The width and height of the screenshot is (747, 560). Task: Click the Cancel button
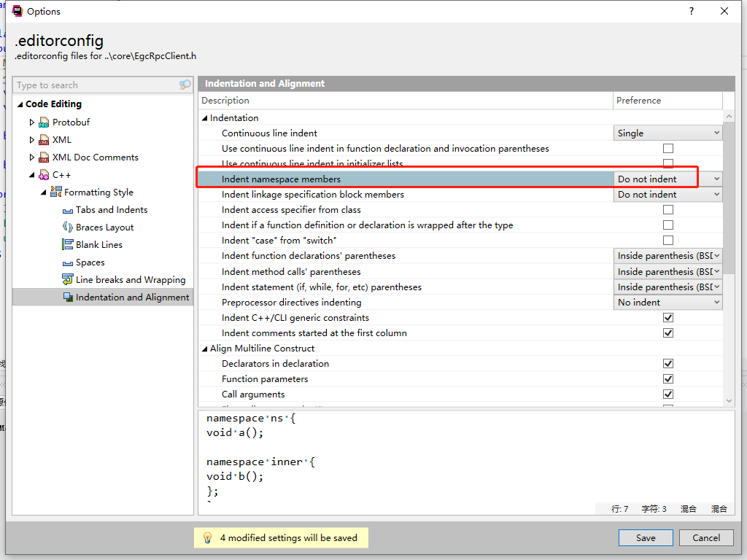(705, 537)
